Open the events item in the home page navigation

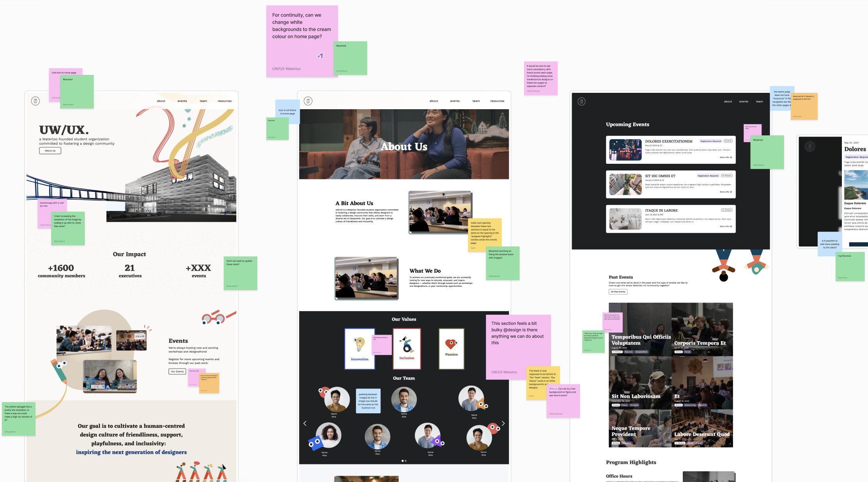pyautogui.click(x=182, y=101)
